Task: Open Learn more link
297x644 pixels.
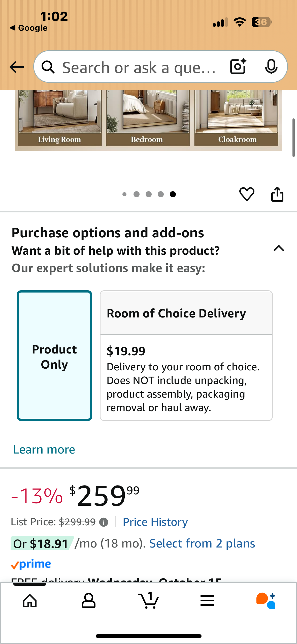Action: (x=44, y=450)
